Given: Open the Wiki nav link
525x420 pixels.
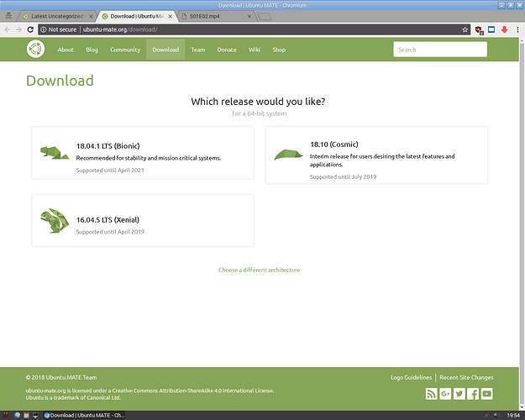Looking at the screenshot, I should point(255,50).
